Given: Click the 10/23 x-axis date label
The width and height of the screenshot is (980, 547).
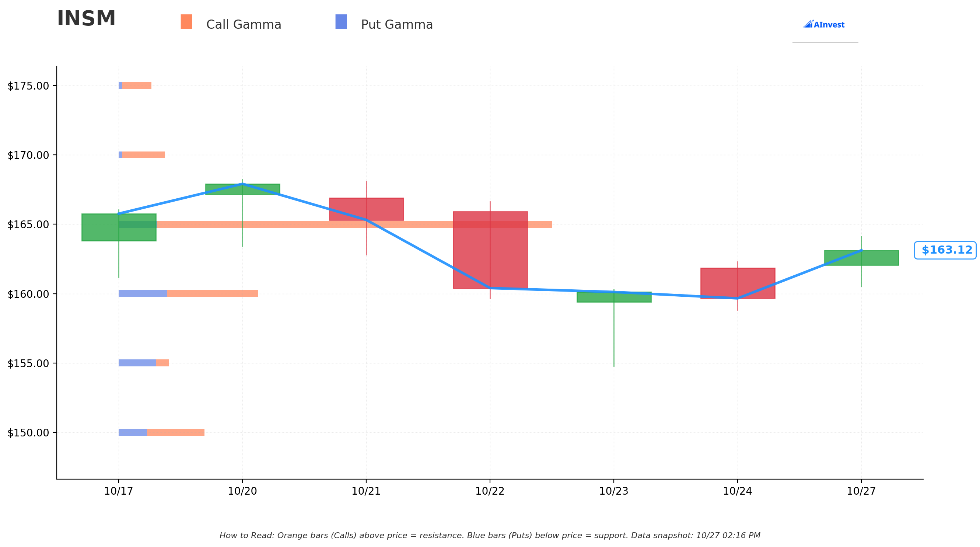Looking at the screenshot, I should click(x=614, y=491).
